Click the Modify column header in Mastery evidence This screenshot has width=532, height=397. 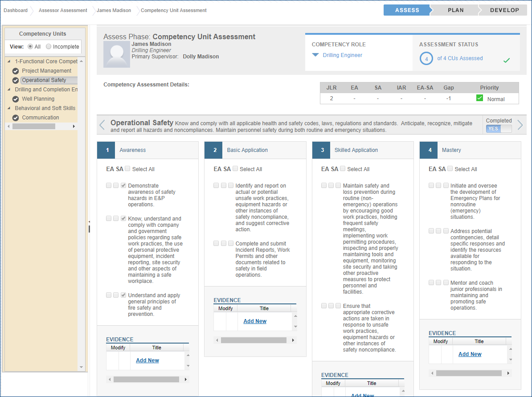pyautogui.click(x=440, y=341)
